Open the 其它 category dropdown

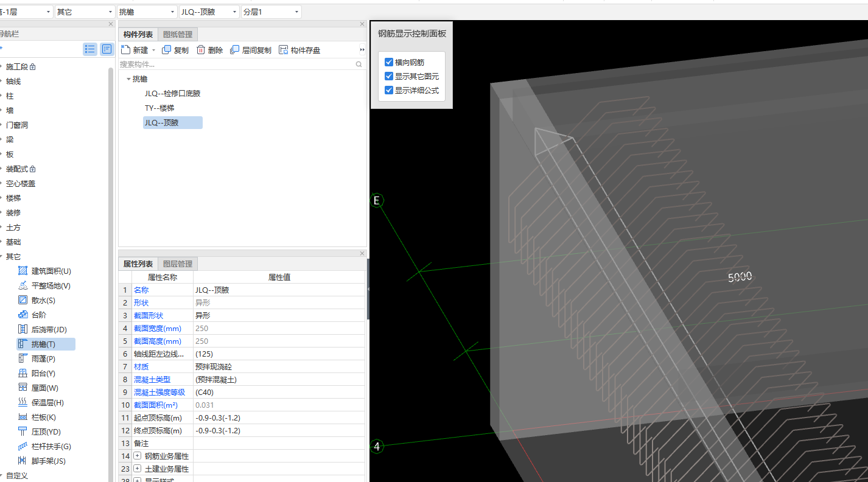[x=85, y=12]
